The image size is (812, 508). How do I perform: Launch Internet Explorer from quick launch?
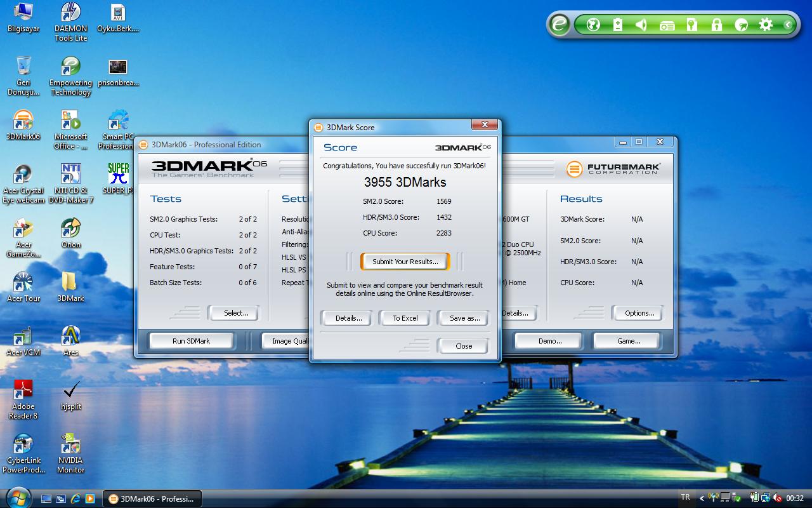[x=75, y=498]
